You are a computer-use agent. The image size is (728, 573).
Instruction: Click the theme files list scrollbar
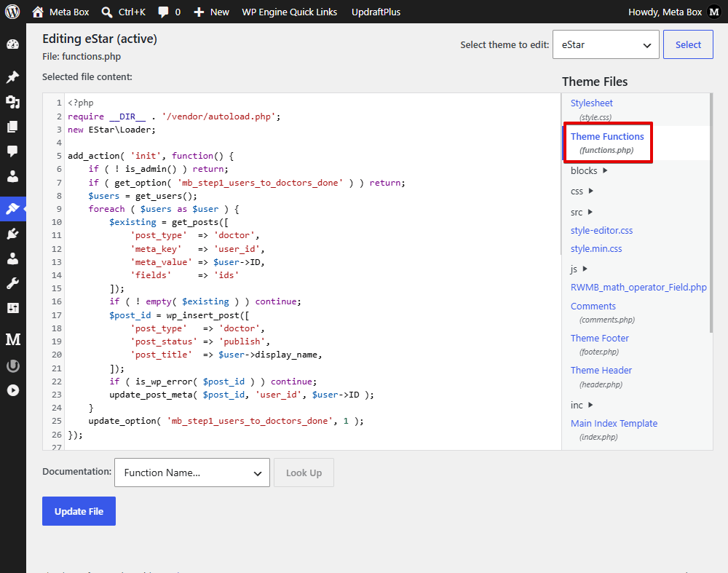click(711, 213)
